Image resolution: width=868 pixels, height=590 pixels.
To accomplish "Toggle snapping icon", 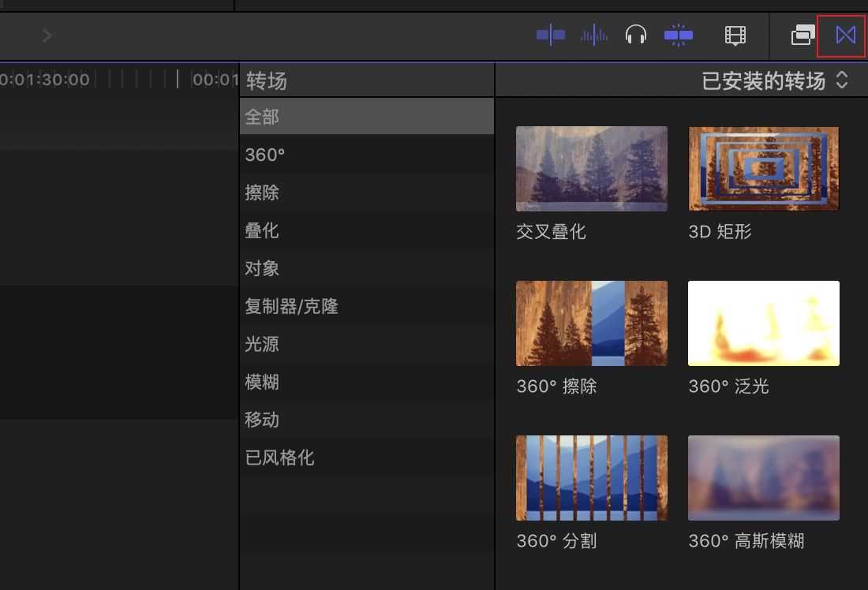I will 678,35.
